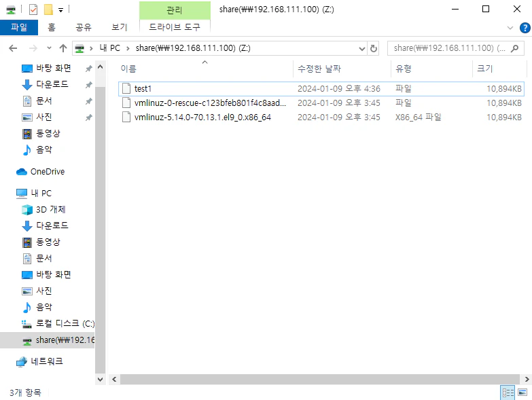Click X86_64 파일 type cell

(418, 117)
